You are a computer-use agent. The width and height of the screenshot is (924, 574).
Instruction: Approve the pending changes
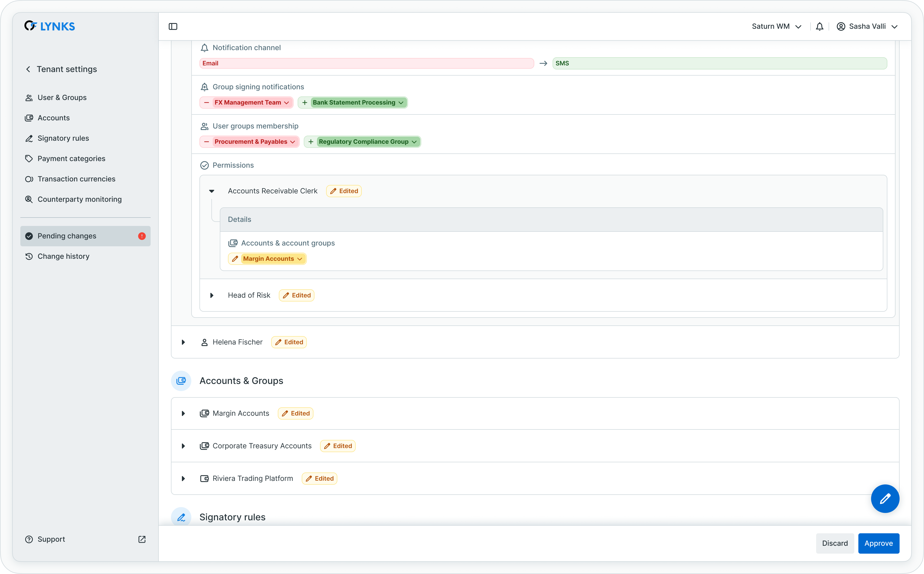click(x=878, y=543)
